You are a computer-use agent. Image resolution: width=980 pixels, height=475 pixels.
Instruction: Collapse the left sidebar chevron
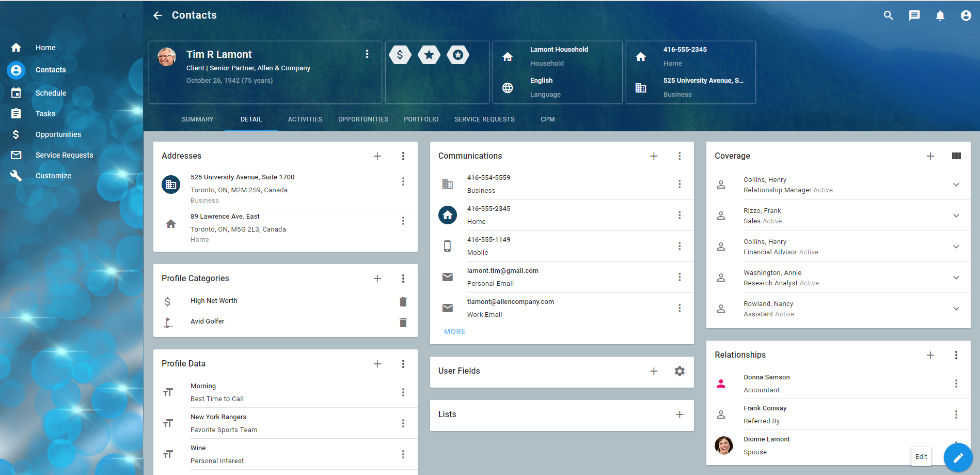click(124, 16)
